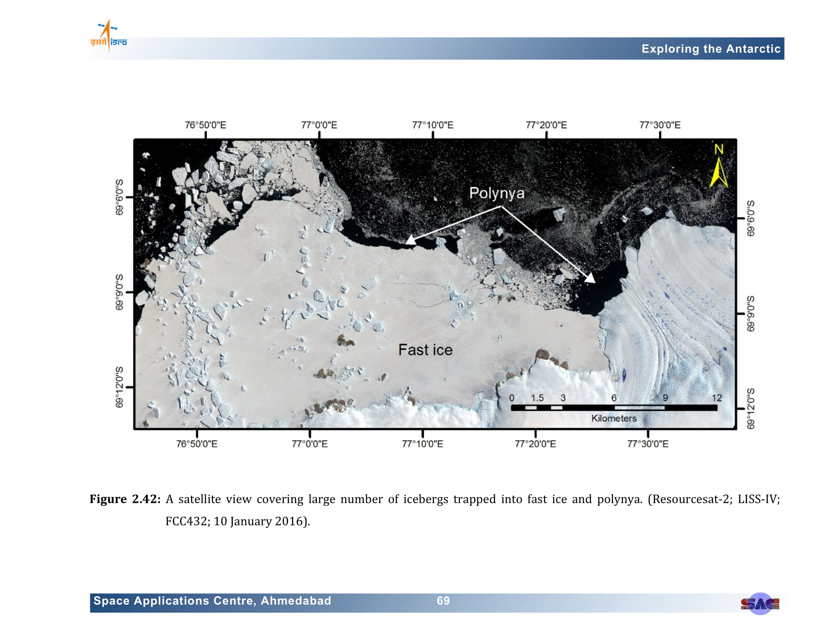The height and width of the screenshot is (644, 834).
Task: Click the yellow north arrow on the map
Action: tap(718, 166)
